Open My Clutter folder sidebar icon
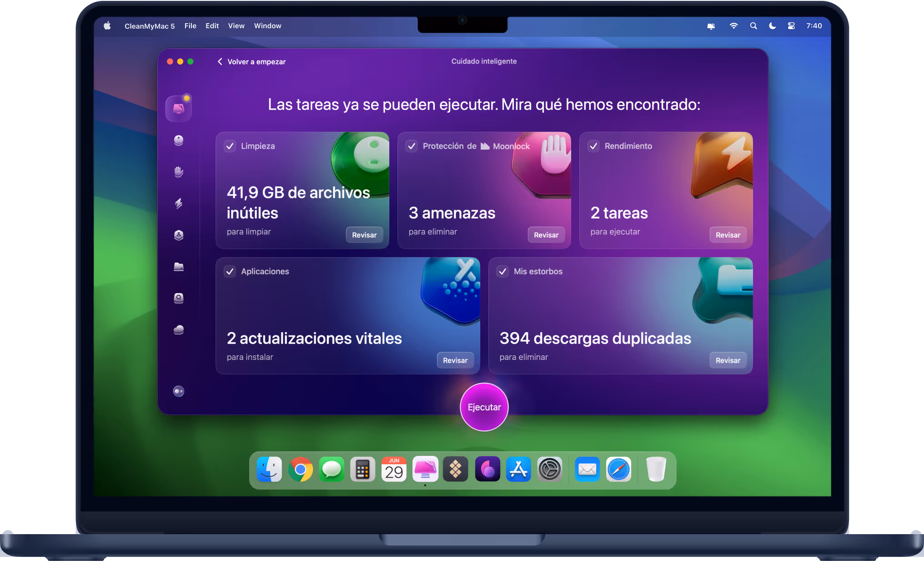The image size is (924, 561). point(178,267)
